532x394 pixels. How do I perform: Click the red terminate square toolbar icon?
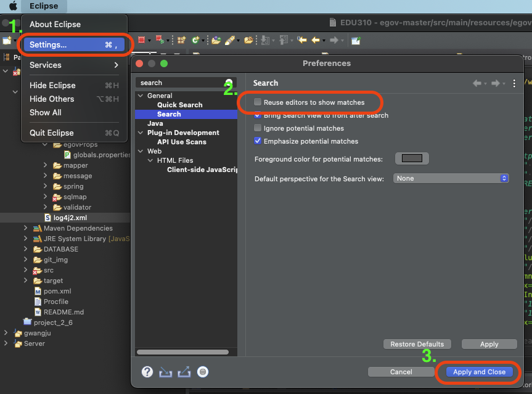click(x=142, y=40)
